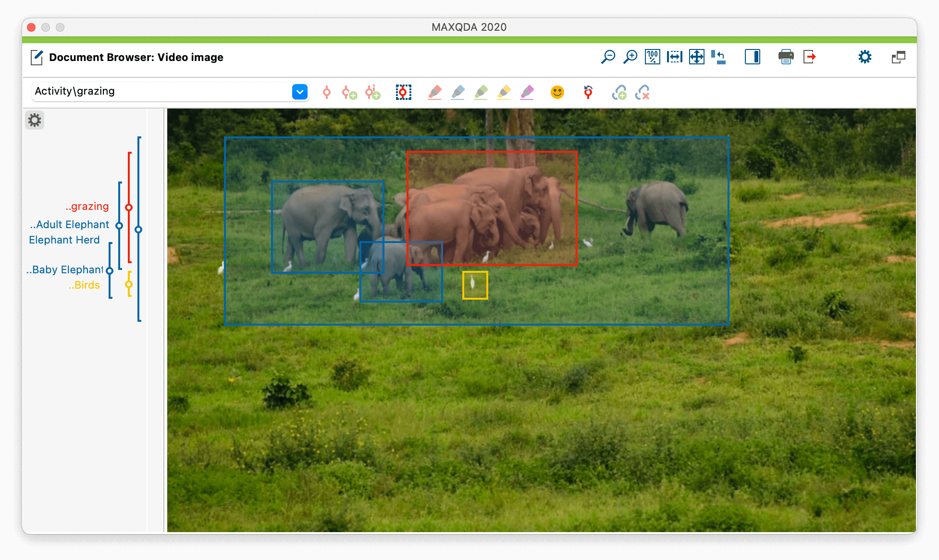
Task: Reset the image zoom to 100 percent
Action: pyautogui.click(x=653, y=57)
